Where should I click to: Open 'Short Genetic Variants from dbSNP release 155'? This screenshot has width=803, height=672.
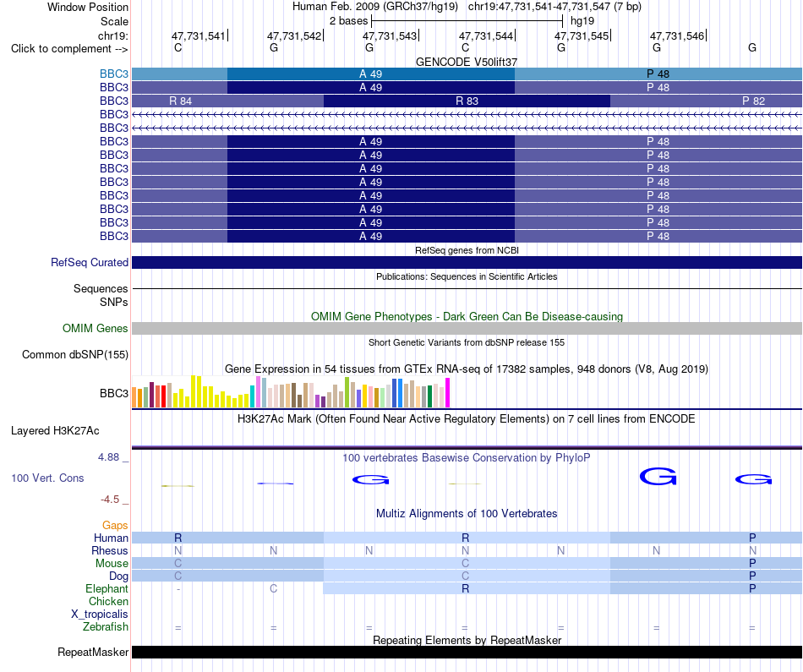pos(467,342)
